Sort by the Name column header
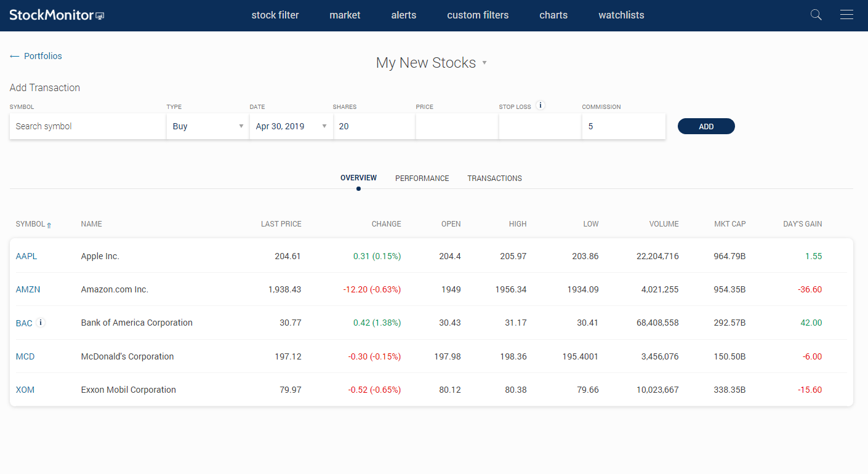 (x=92, y=224)
